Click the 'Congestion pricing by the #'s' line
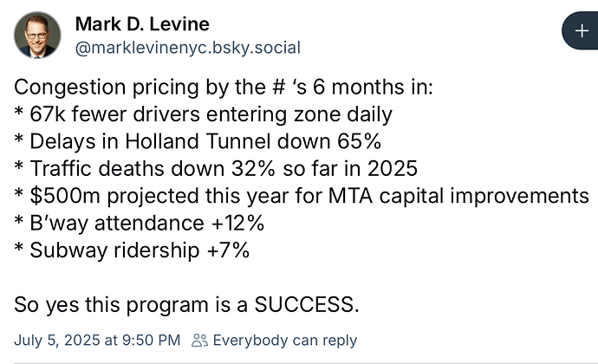 224,88
